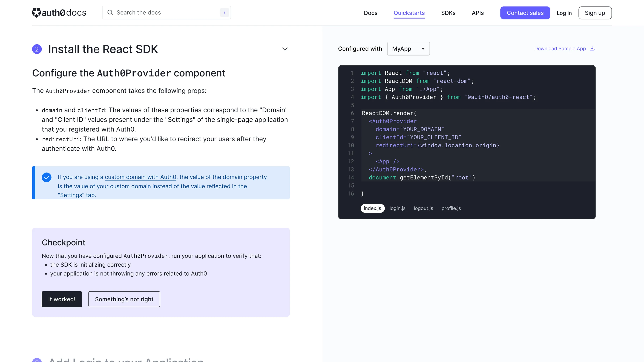Click code line document.getElementById("root")
This screenshot has width=644, height=362.
point(422,177)
